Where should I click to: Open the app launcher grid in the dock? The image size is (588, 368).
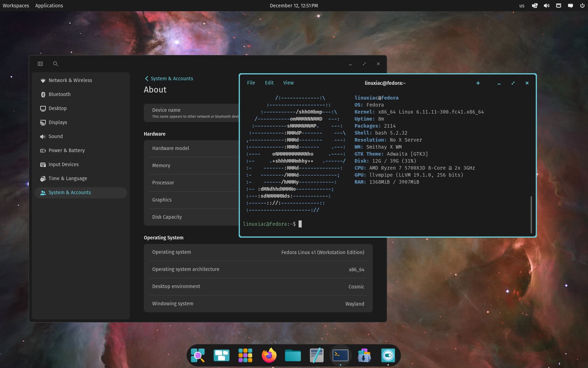pos(245,355)
